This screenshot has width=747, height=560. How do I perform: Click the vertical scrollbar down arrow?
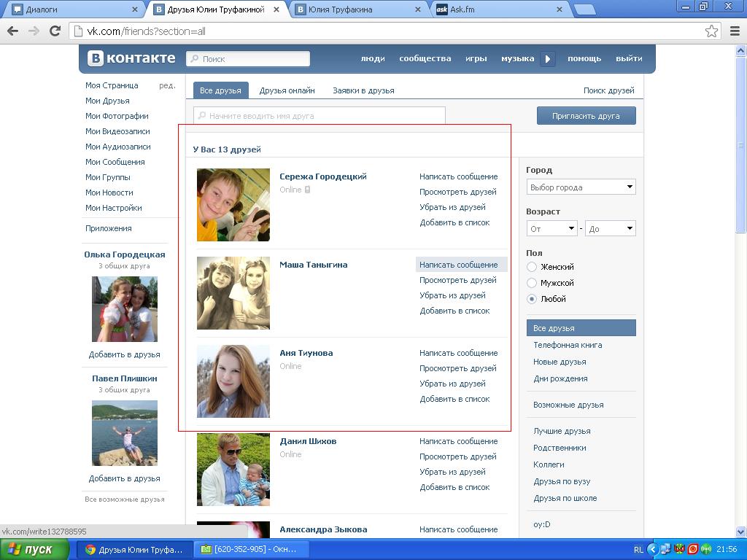click(x=741, y=532)
